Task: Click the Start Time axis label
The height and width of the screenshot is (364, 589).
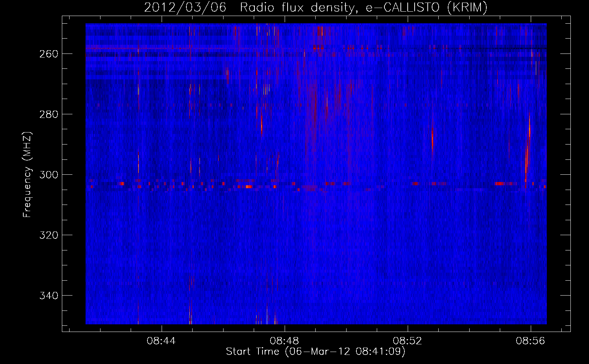Action: point(316,352)
